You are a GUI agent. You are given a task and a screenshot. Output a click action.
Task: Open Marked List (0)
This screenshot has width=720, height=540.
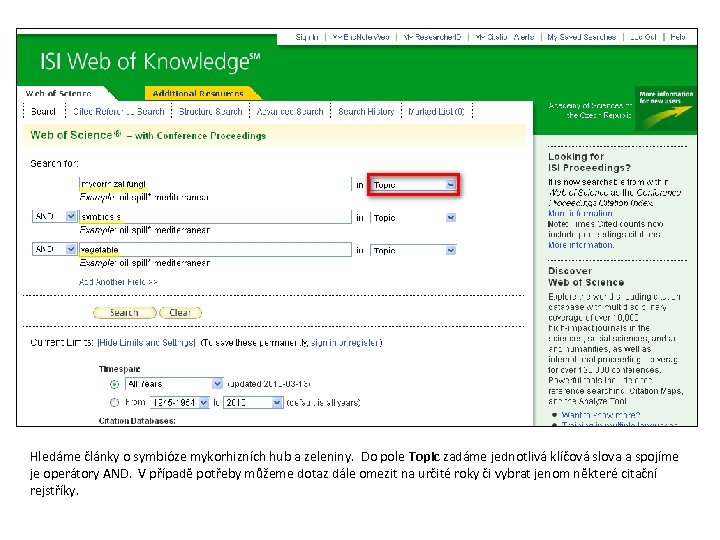point(436,112)
